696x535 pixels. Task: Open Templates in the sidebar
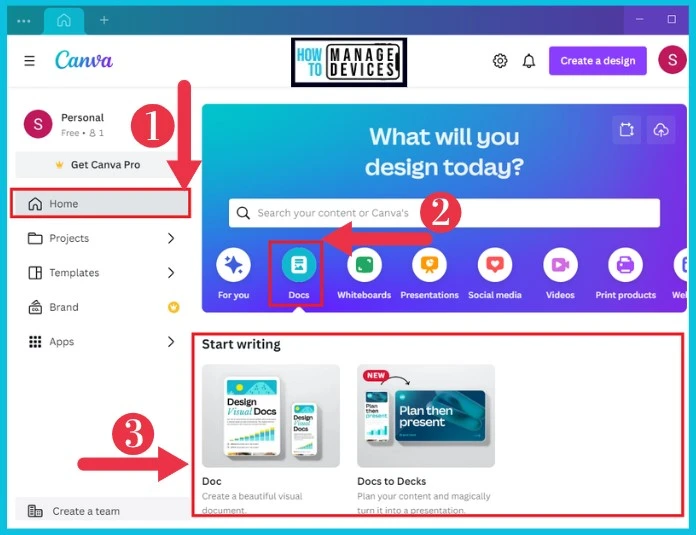coord(101,273)
